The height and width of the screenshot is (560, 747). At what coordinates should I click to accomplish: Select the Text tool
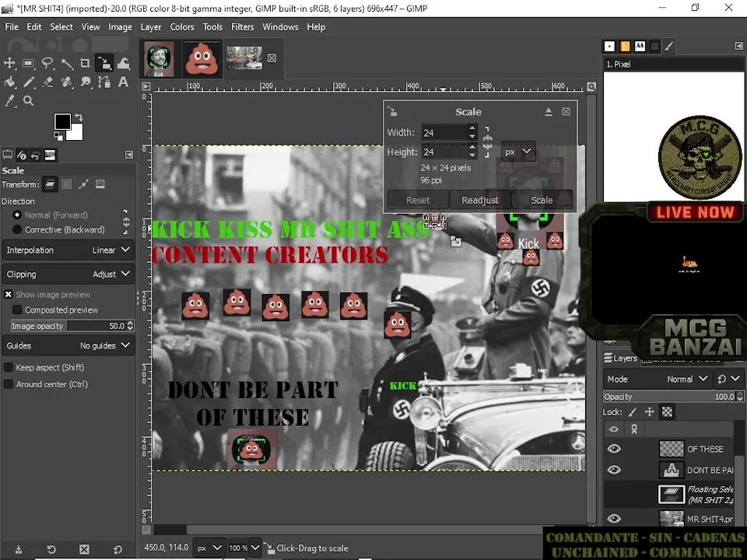pos(124,82)
